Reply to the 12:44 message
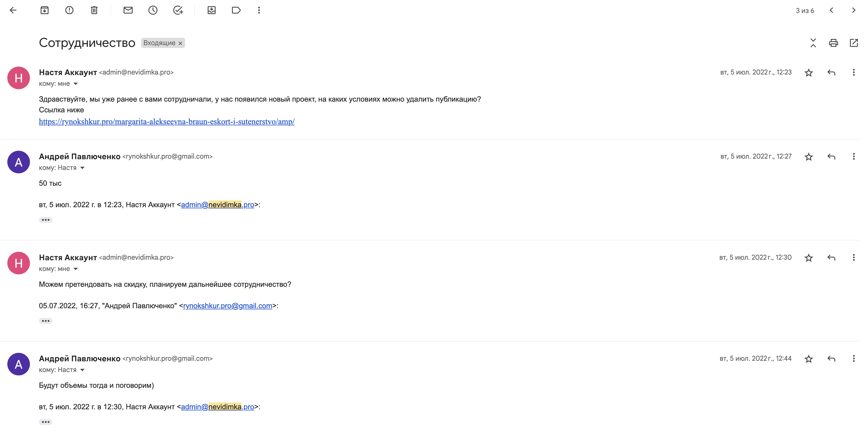The image size is (868, 433). 831,359
